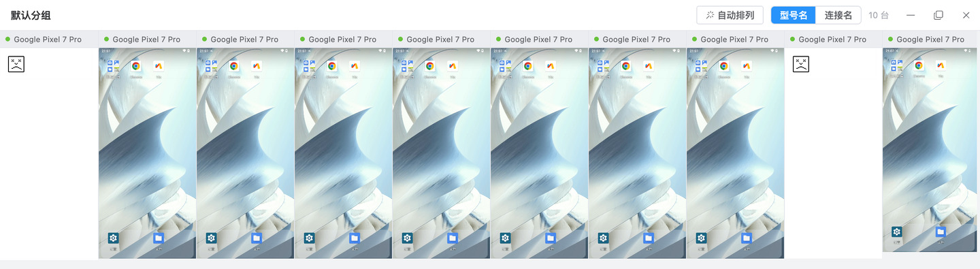Open Chrome on the third device screen
Viewport: 980px width, 269px height.
(x=233, y=66)
